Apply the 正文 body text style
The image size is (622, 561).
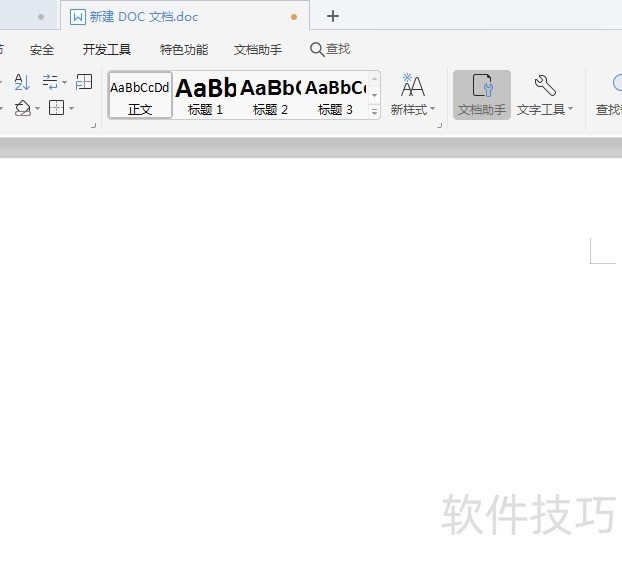140,95
